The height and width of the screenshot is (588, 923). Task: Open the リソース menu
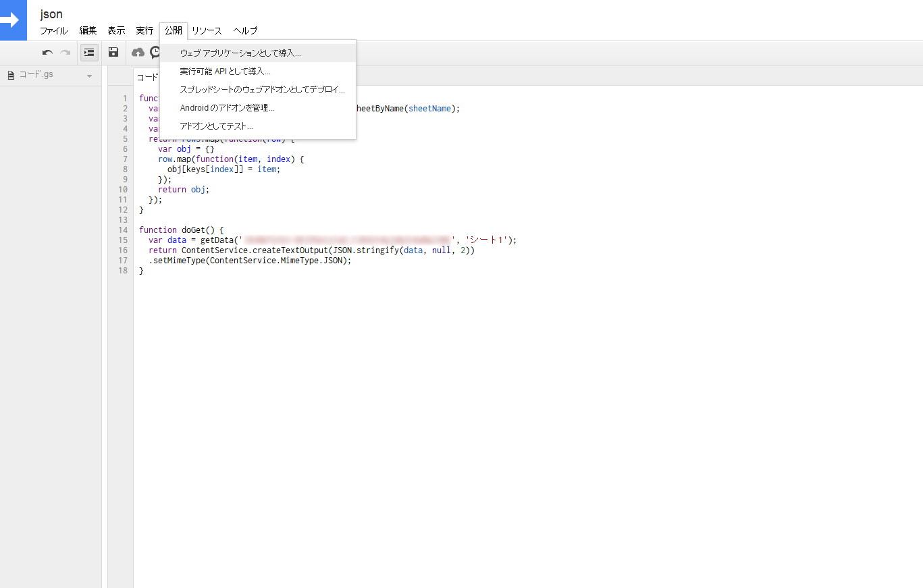(206, 30)
